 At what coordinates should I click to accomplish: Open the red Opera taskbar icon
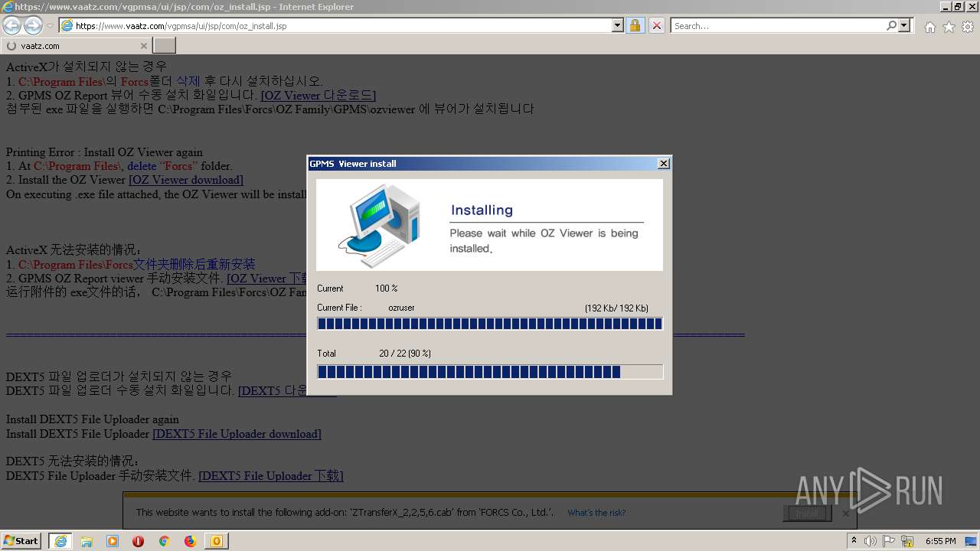point(139,541)
